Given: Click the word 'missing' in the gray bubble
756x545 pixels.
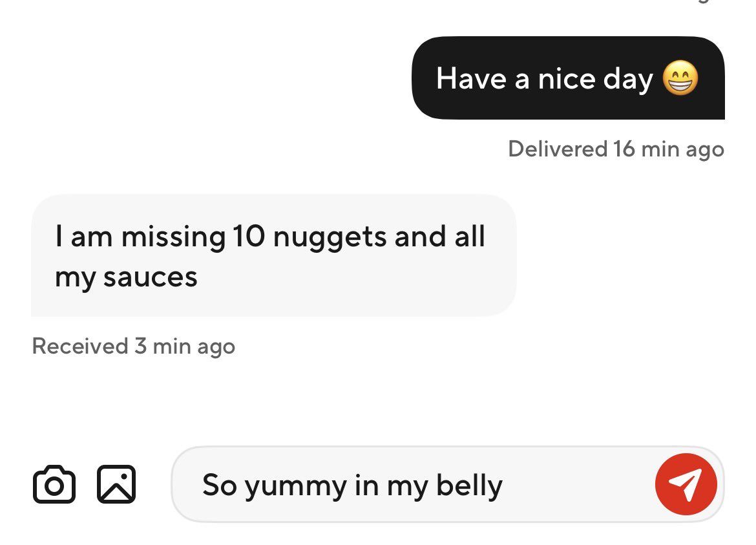Looking at the screenshot, I should pyautogui.click(x=173, y=237).
